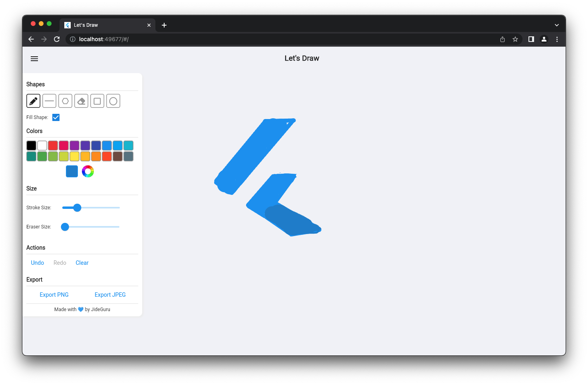
Task: Toggle the browser side panel
Action: (531, 39)
